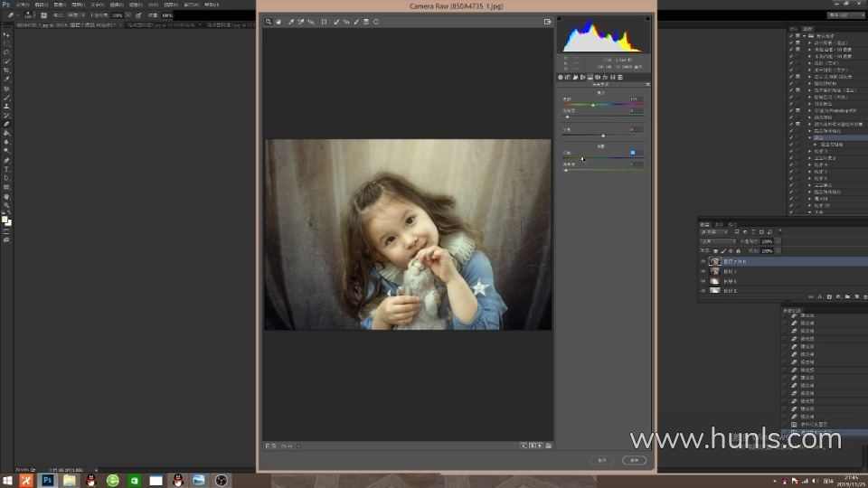Click the OK button in Camera Raw
This screenshot has height=488, width=868.
point(634,460)
